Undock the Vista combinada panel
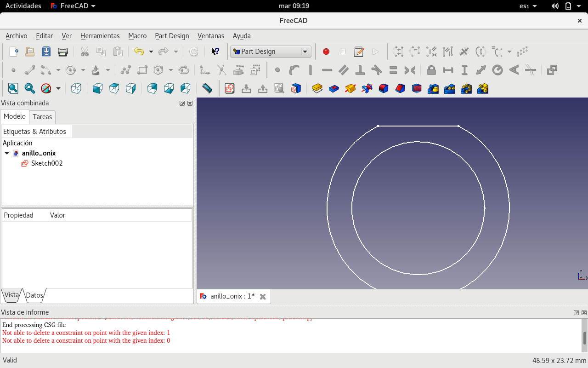588x368 pixels. (182, 103)
